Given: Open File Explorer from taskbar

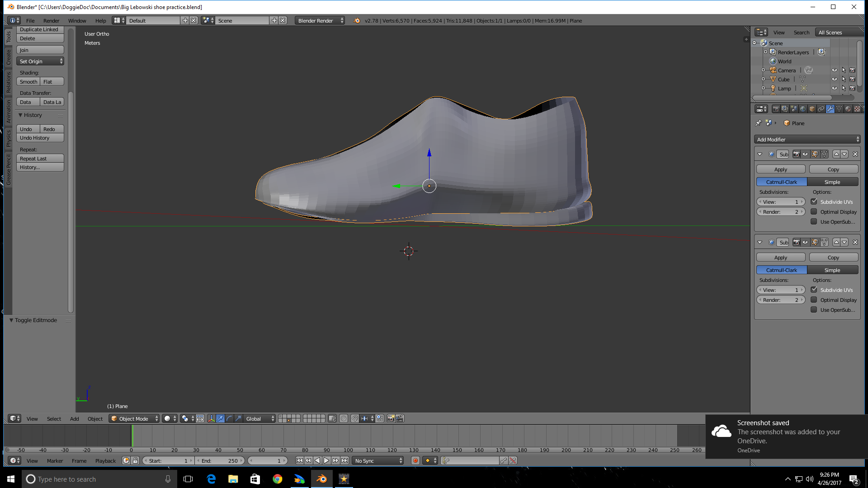Looking at the screenshot, I should [233, 479].
